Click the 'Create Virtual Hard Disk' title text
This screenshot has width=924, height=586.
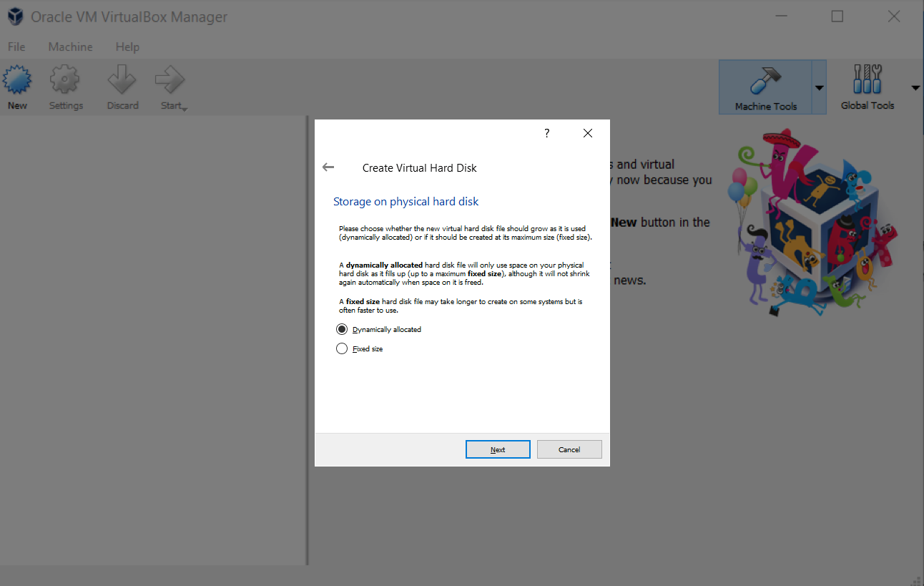[419, 168]
